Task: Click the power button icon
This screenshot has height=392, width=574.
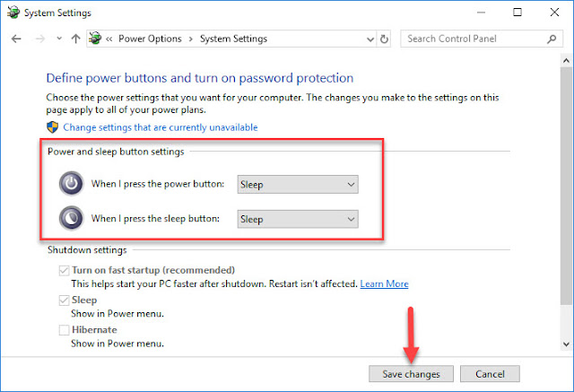Action: [x=72, y=183]
